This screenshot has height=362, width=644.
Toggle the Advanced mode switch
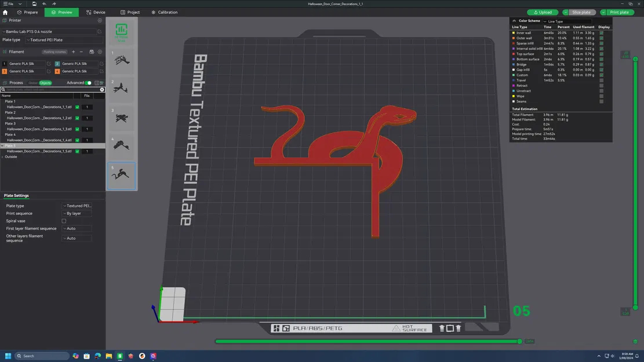point(88,83)
